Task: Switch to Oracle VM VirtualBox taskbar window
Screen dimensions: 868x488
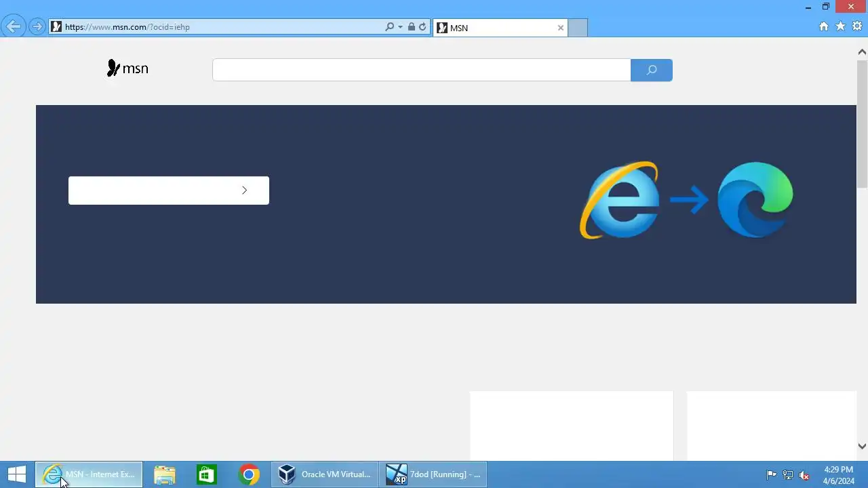Action: coord(325,474)
